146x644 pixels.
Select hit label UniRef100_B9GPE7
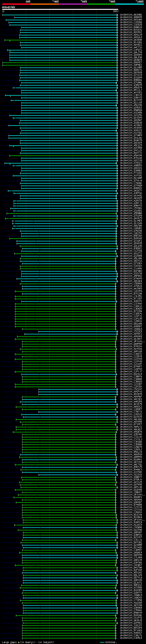click(131, 63)
